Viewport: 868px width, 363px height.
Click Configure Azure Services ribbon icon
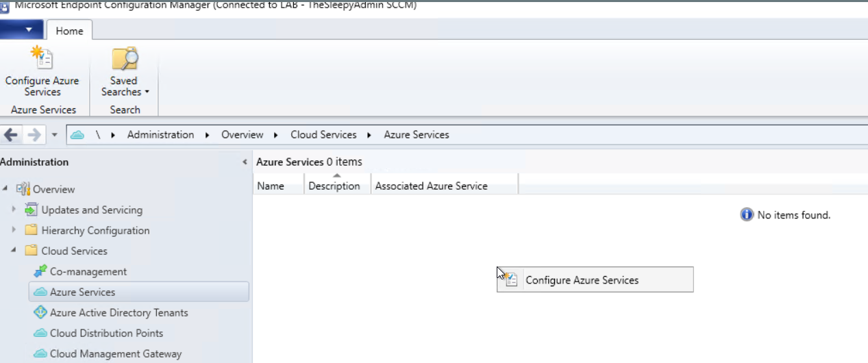click(42, 59)
